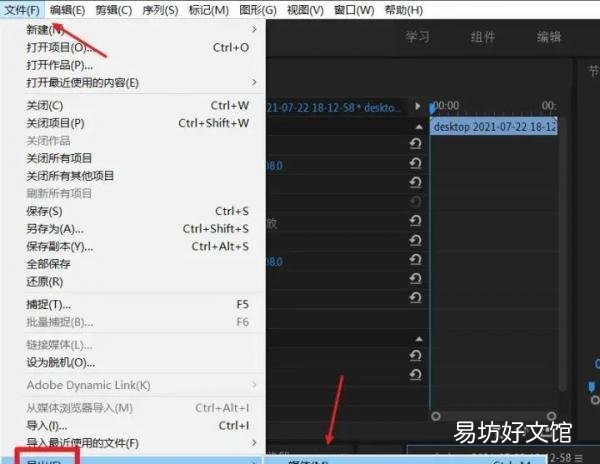Switch to the 编辑 workspace tab

pyautogui.click(x=548, y=37)
